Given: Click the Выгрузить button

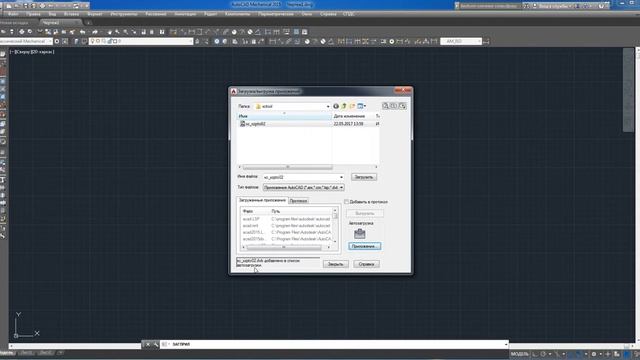Looking at the screenshot, I should (364, 213).
